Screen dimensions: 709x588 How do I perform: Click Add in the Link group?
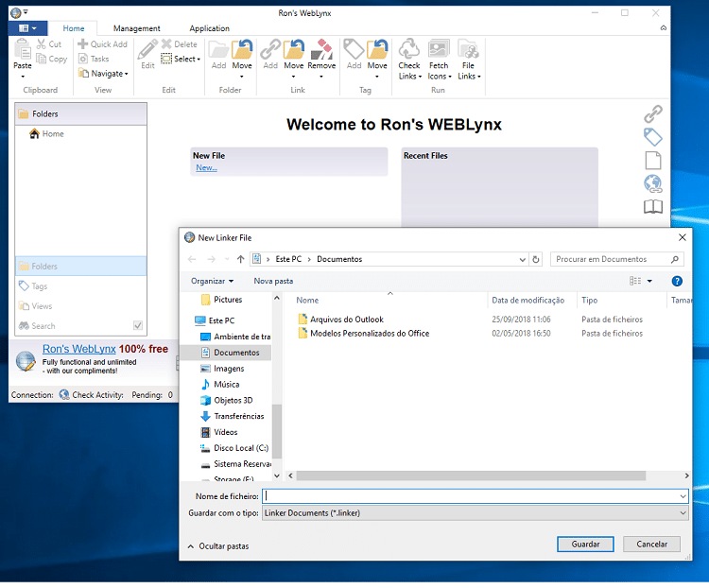(270, 54)
